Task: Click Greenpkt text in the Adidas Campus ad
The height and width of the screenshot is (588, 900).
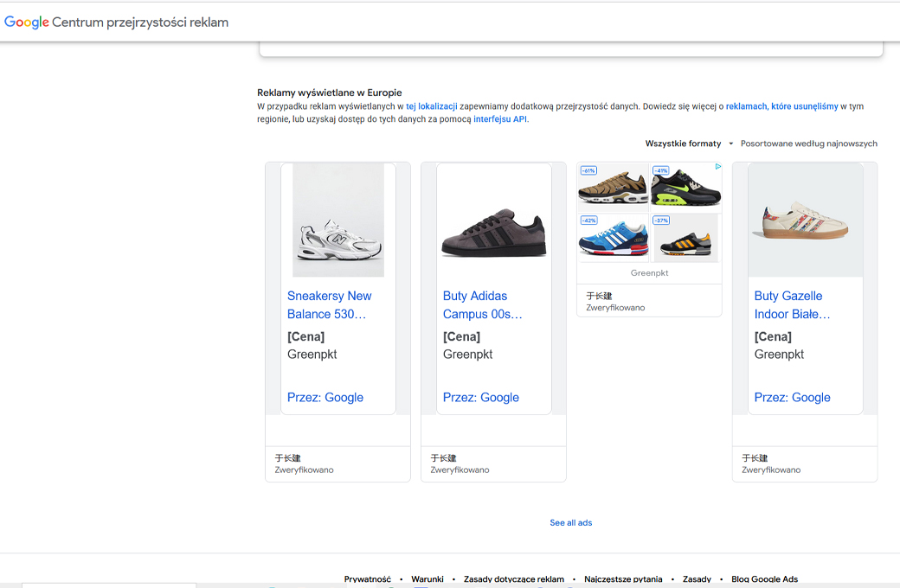Action: coord(468,355)
